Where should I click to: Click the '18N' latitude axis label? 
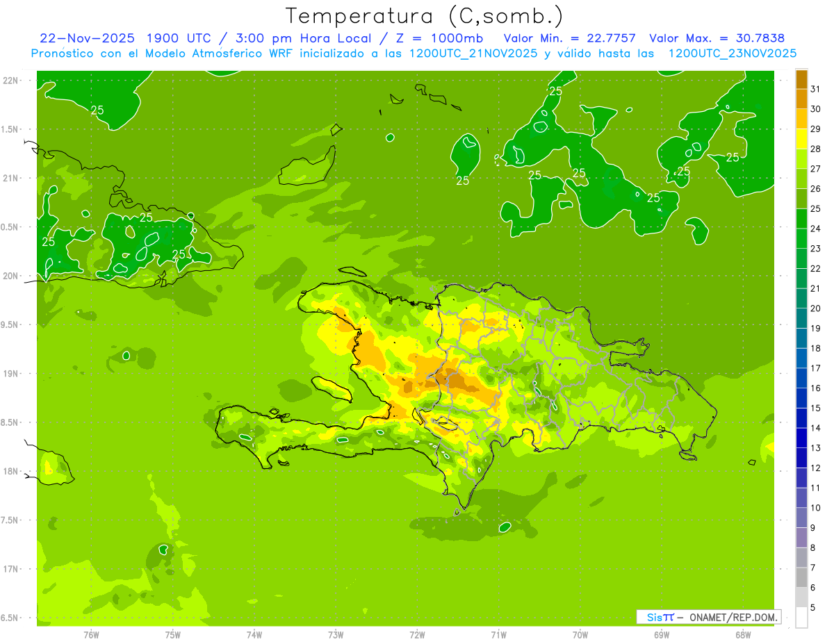(x=10, y=471)
